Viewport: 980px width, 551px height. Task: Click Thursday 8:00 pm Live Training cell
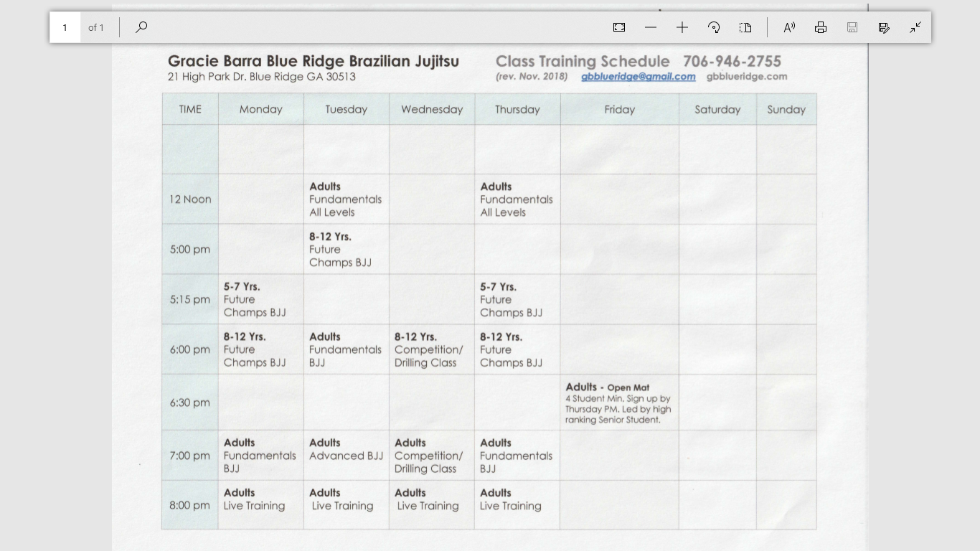pos(517,505)
